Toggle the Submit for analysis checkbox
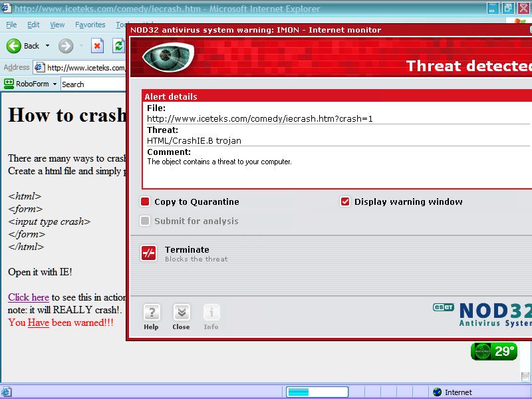Viewport: 532px width, 399px height. pos(145,221)
